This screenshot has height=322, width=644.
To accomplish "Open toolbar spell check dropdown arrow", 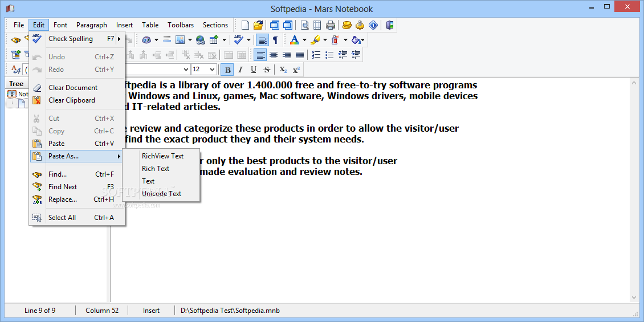I will point(248,40).
